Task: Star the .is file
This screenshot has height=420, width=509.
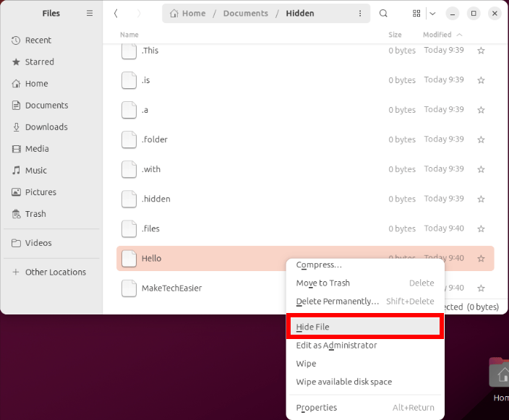Action: click(x=481, y=80)
